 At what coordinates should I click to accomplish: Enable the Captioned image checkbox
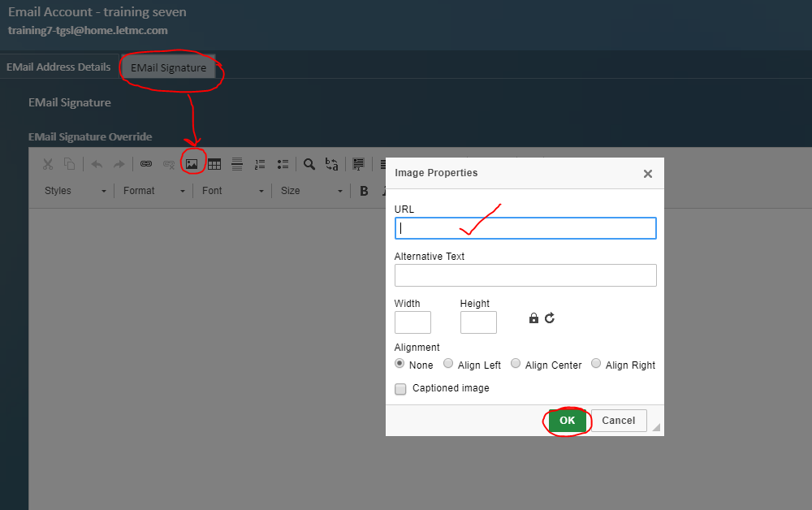(400, 389)
